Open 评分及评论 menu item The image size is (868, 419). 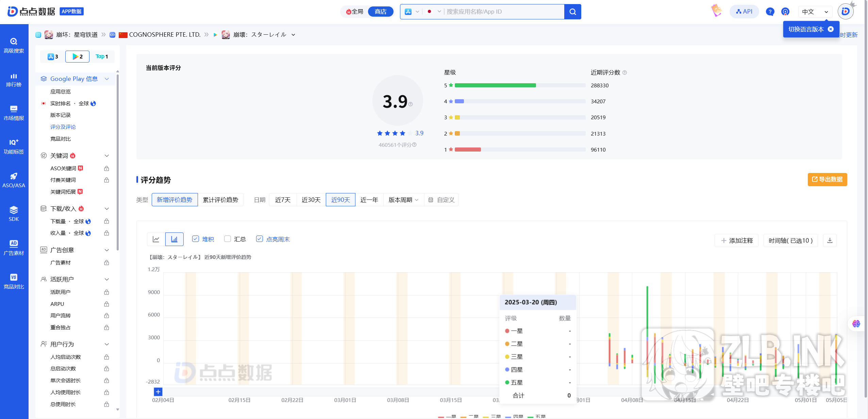(x=63, y=127)
